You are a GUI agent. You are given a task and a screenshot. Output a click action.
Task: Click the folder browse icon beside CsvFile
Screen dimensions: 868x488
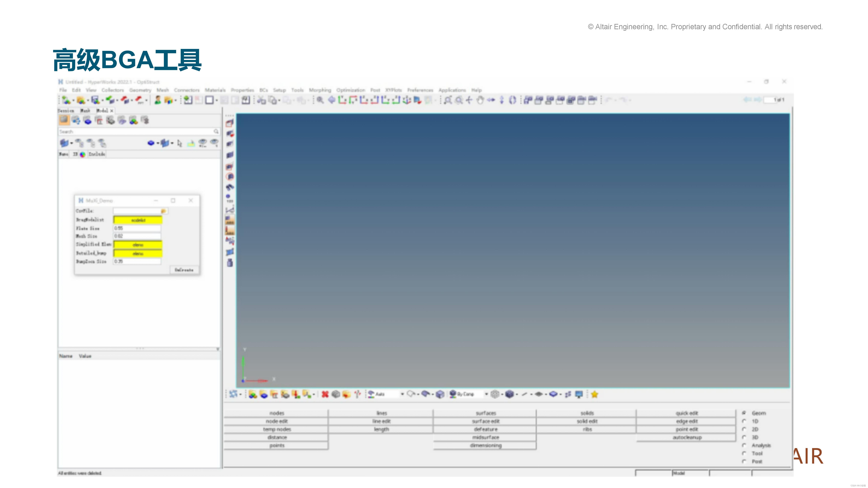tap(164, 211)
